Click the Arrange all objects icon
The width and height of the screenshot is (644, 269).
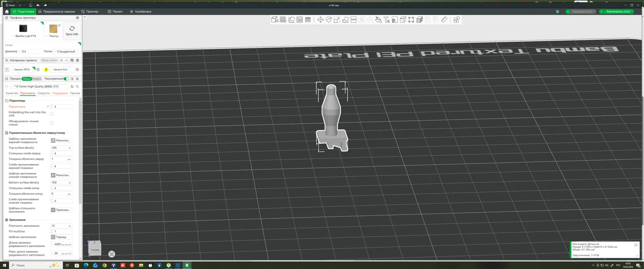click(x=299, y=19)
